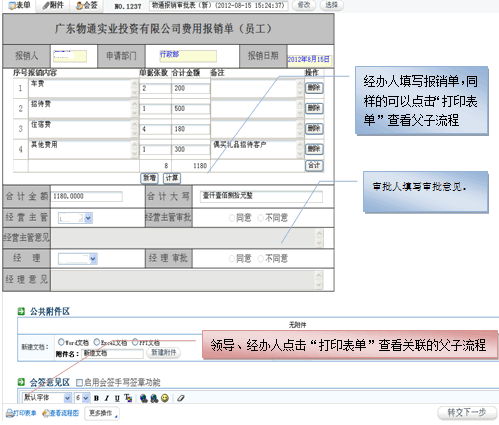Click the 附件名 input with 新建文档
The image size is (499, 425).
[x=112, y=353]
